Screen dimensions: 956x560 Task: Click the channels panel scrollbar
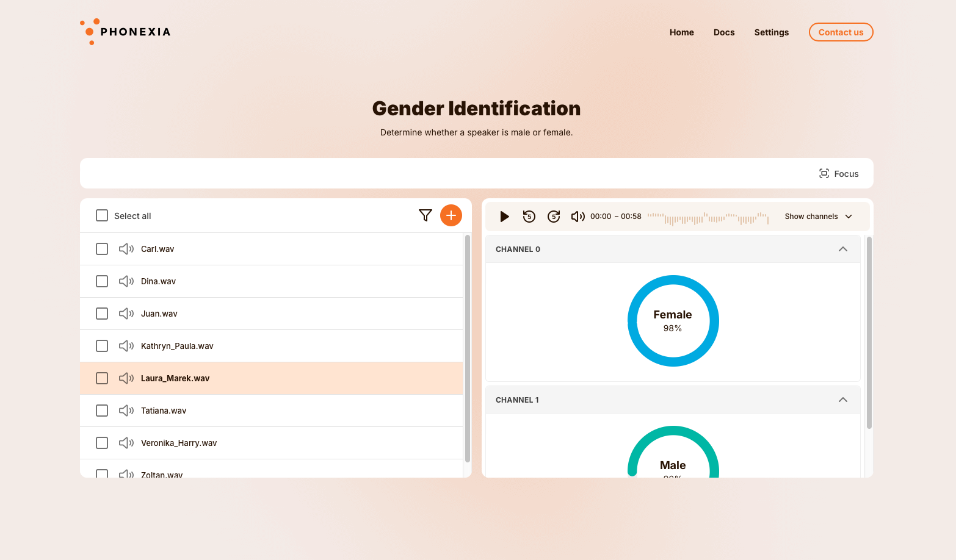[869, 332]
